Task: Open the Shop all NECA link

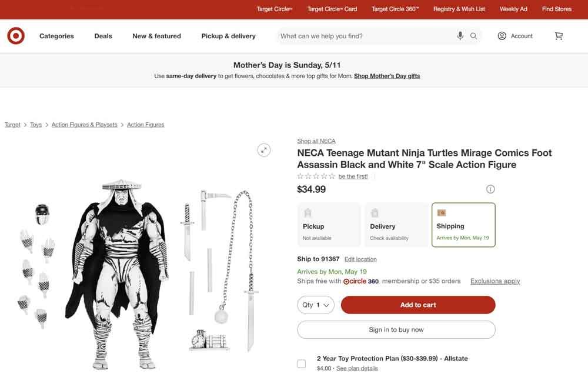Action: point(316,141)
